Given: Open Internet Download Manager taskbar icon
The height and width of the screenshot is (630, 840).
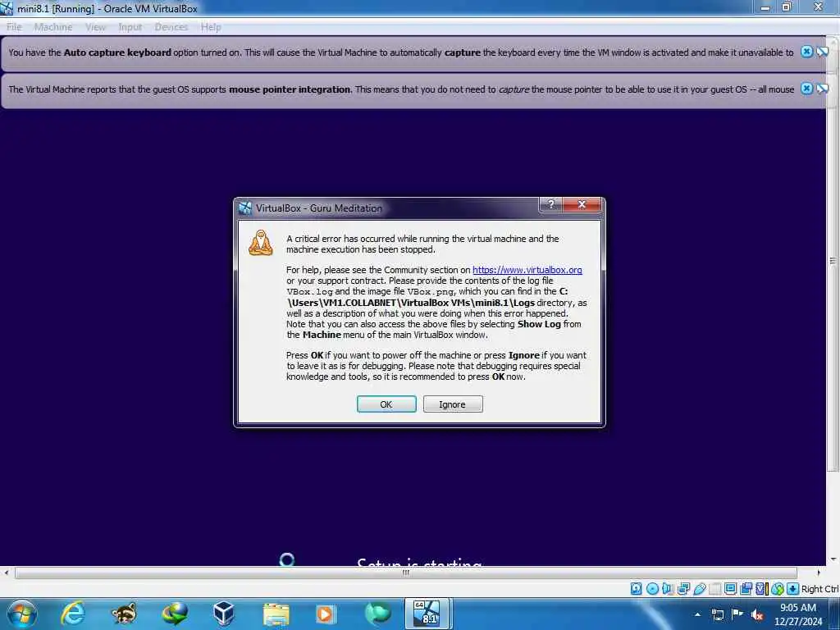Looking at the screenshot, I should [x=175, y=614].
